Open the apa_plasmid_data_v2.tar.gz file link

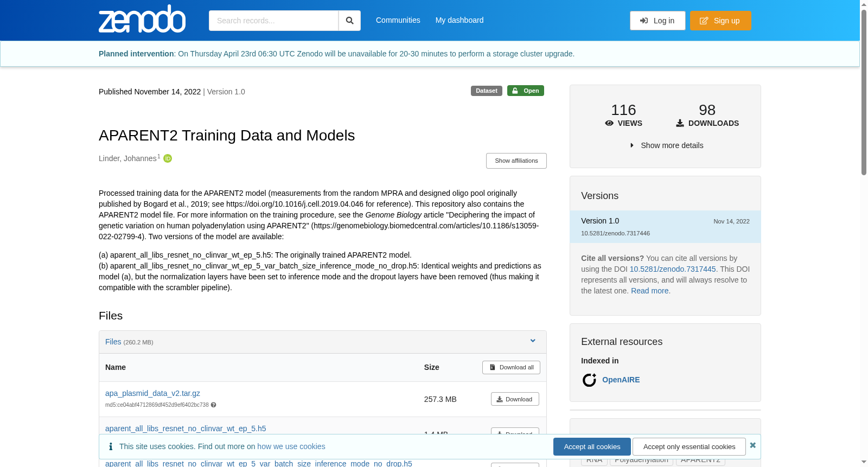click(x=152, y=393)
